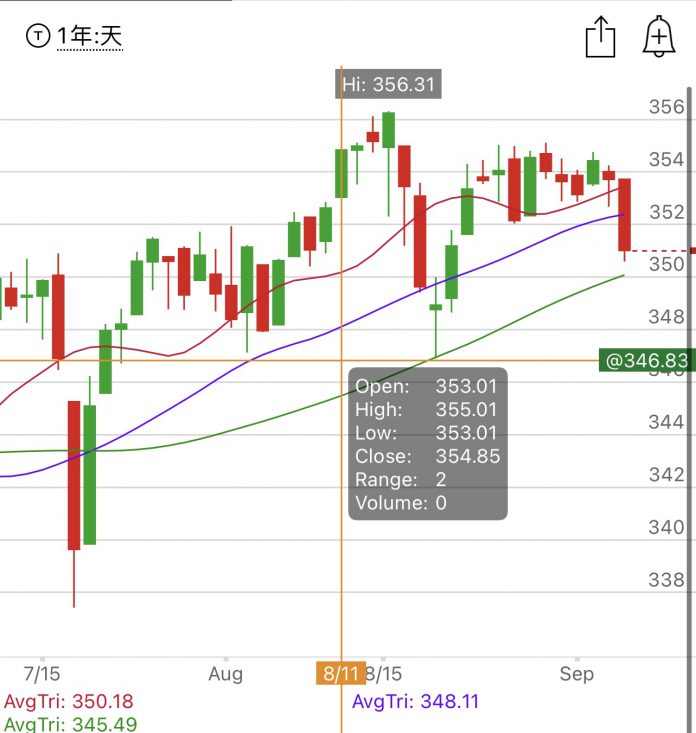Tap the Close 354.85 row in tooltip
The width and height of the screenshot is (696, 733).
pos(427,456)
